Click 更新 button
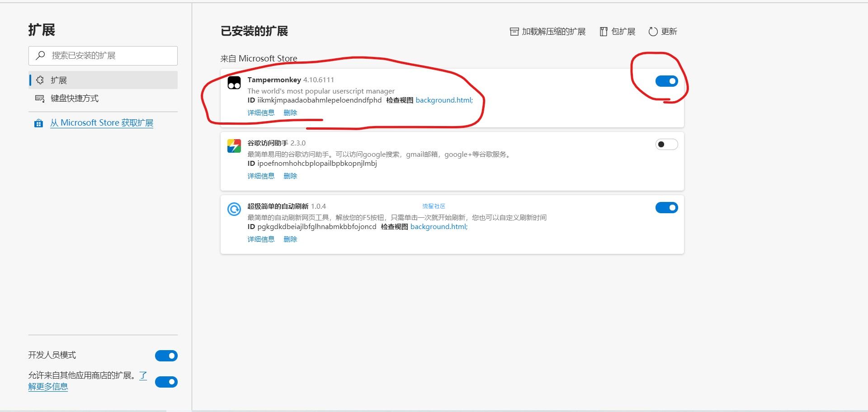This screenshot has width=868, height=412. coord(663,32)
